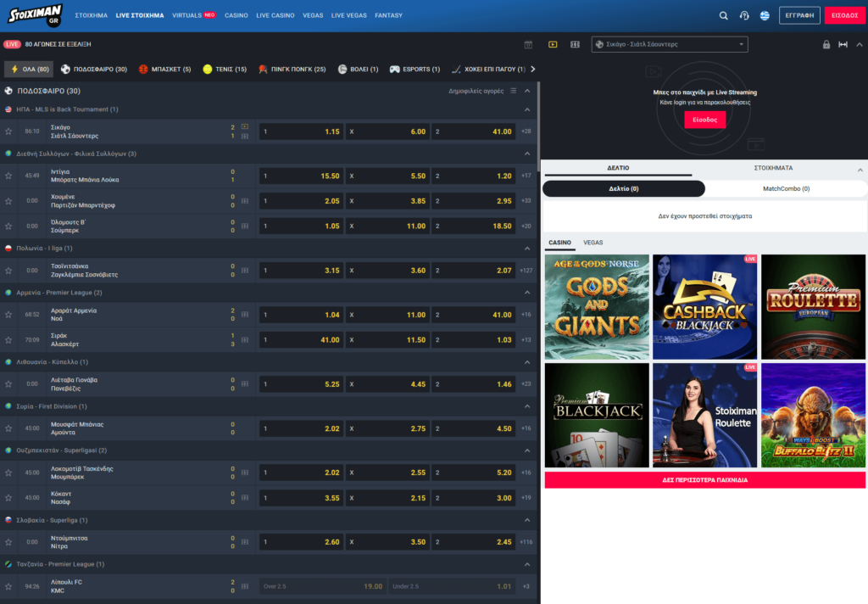
Task: Star the Κόκαντ vs Νασάφ match
Action: (x=8, y=498)
